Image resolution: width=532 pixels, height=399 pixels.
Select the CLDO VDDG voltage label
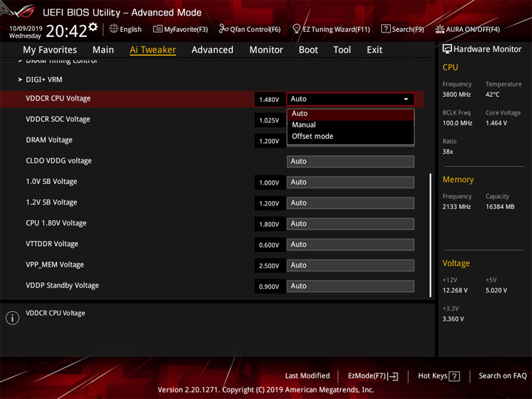58,161
